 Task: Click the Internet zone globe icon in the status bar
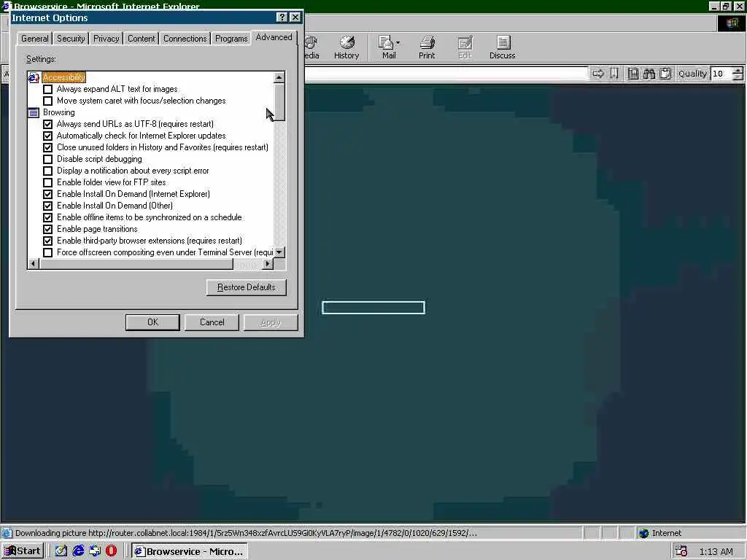(643, 533)
